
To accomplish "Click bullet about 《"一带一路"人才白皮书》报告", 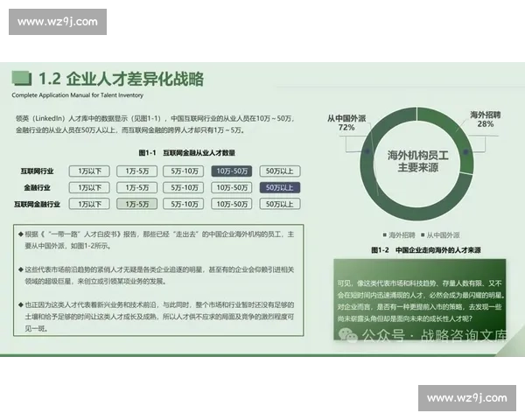I will tap(157, 240).
